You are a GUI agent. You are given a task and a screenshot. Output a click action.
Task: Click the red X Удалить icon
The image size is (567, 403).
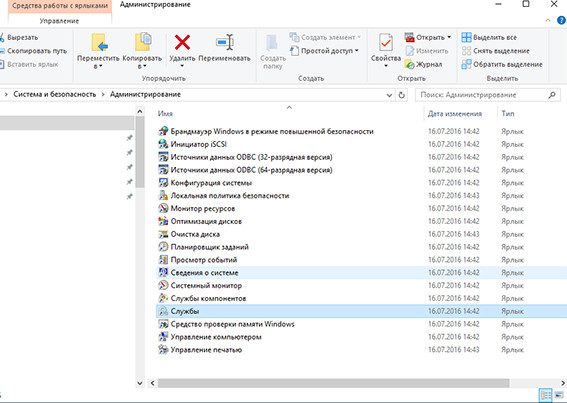(x=182, y=42)
